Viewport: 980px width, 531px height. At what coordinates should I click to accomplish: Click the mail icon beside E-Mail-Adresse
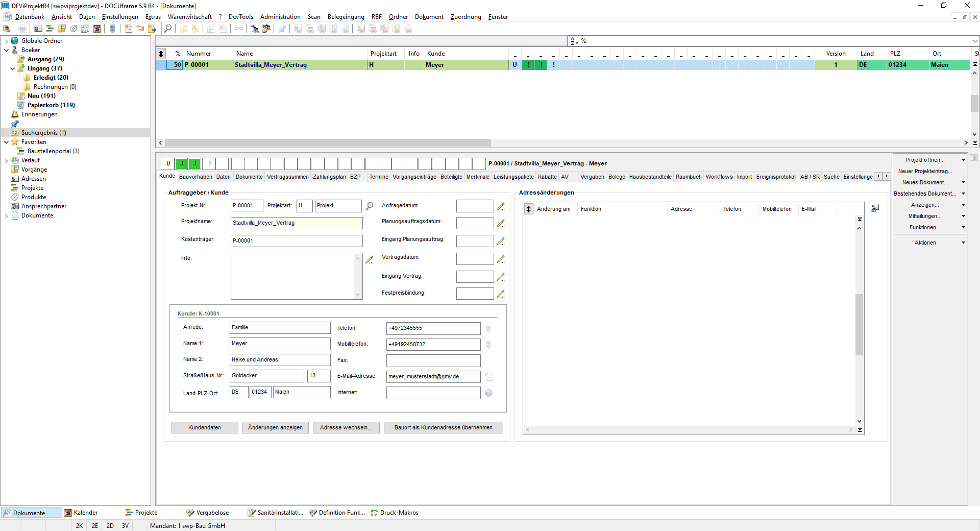[x=488, y=377]
